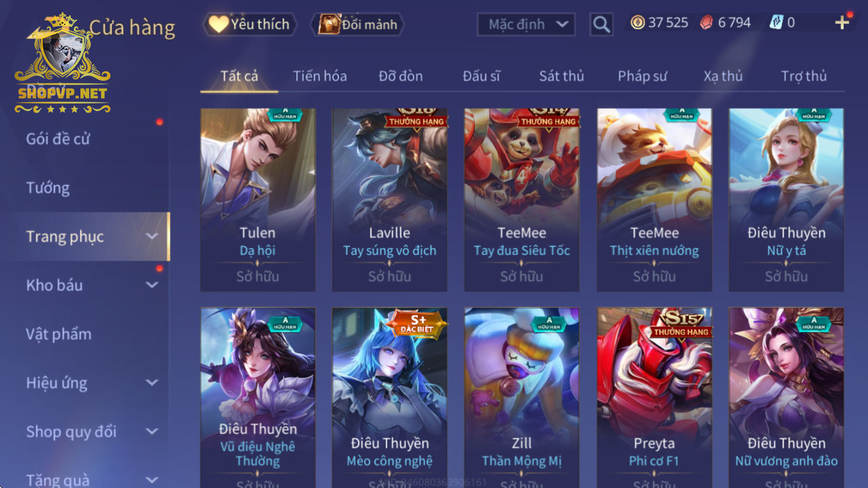Click the gold coin balance icon
Viewport: 868px width, 488px height.
point(638,23)
